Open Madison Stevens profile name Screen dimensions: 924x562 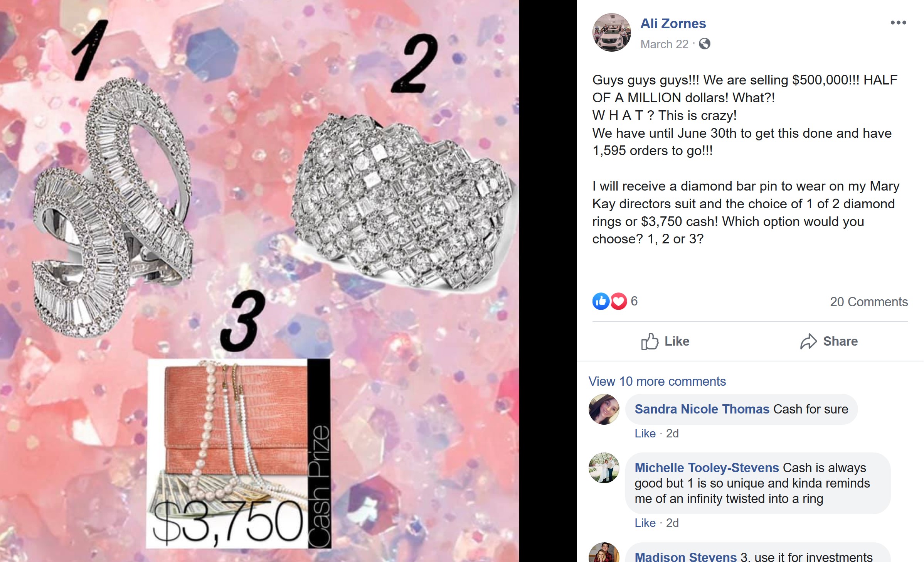point(686,557)
